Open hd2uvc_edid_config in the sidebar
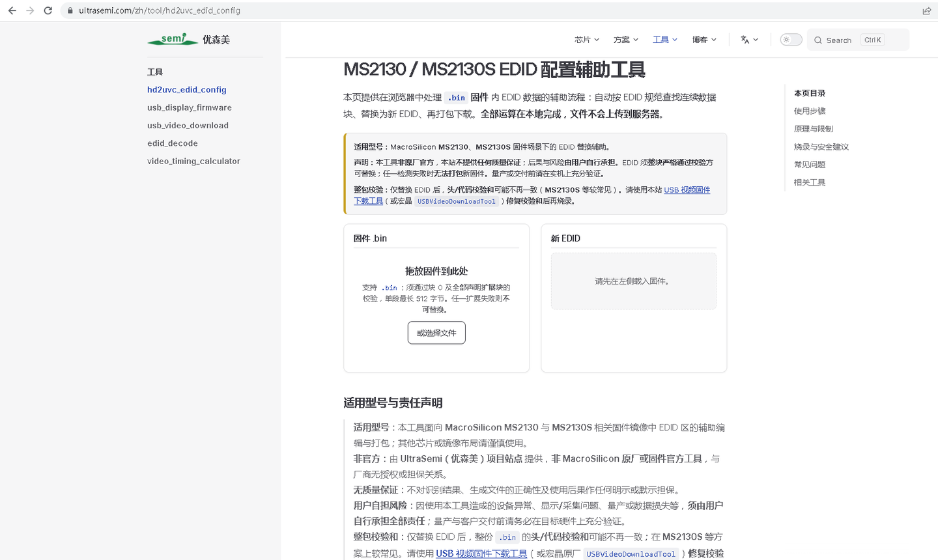This screenshot has width=938, height=560. [x=187, y=90]
